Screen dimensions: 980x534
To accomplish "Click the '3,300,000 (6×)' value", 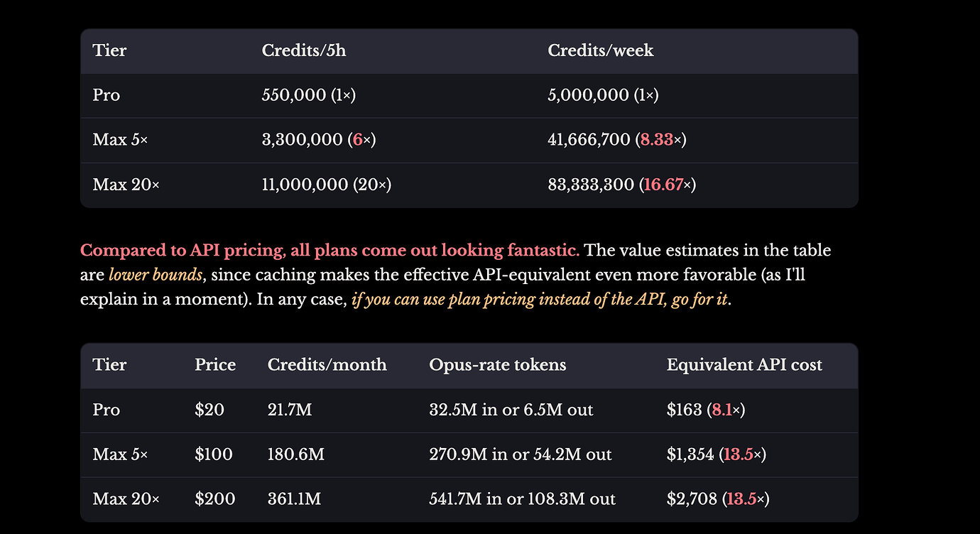I will point(319,140).
